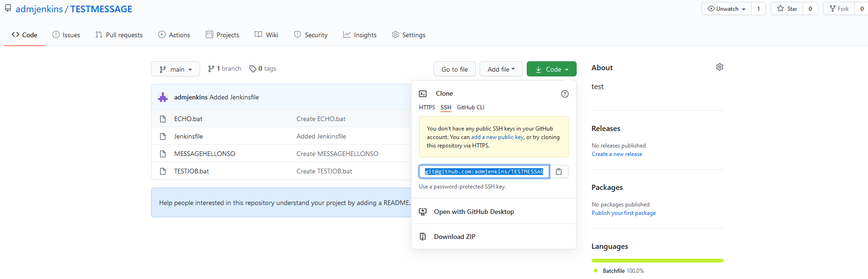Click Create a new release link

point(617,154)
